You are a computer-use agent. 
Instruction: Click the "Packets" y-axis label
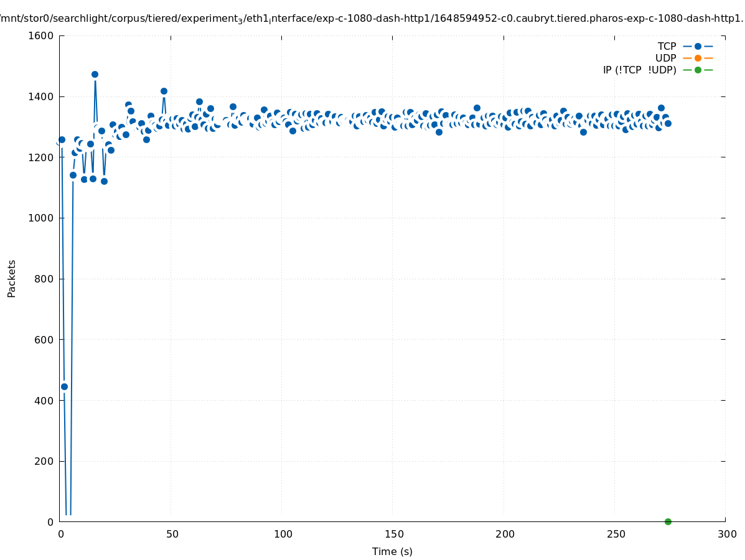[x=12, y=278]
